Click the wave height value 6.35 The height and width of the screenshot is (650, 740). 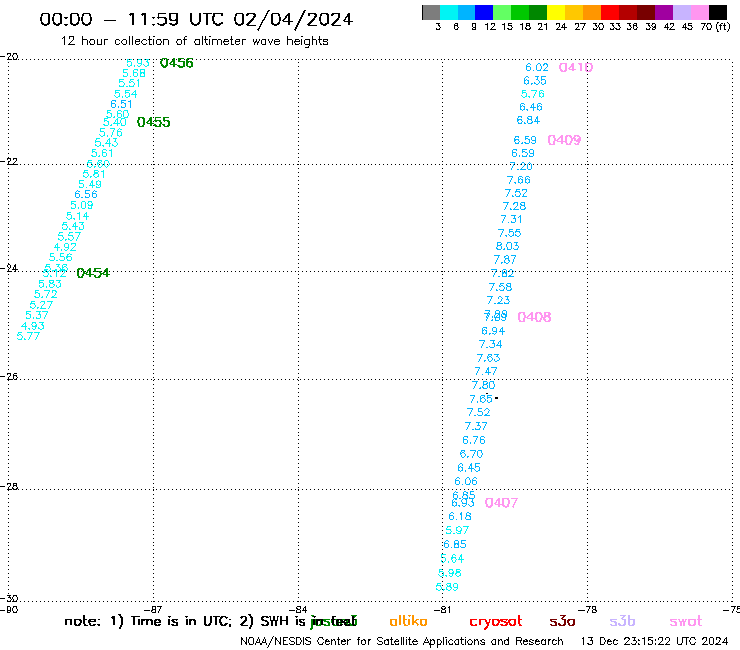535,81
